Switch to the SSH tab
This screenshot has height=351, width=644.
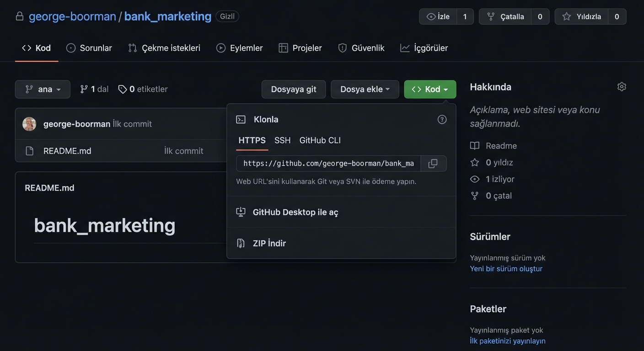[282, 140]
